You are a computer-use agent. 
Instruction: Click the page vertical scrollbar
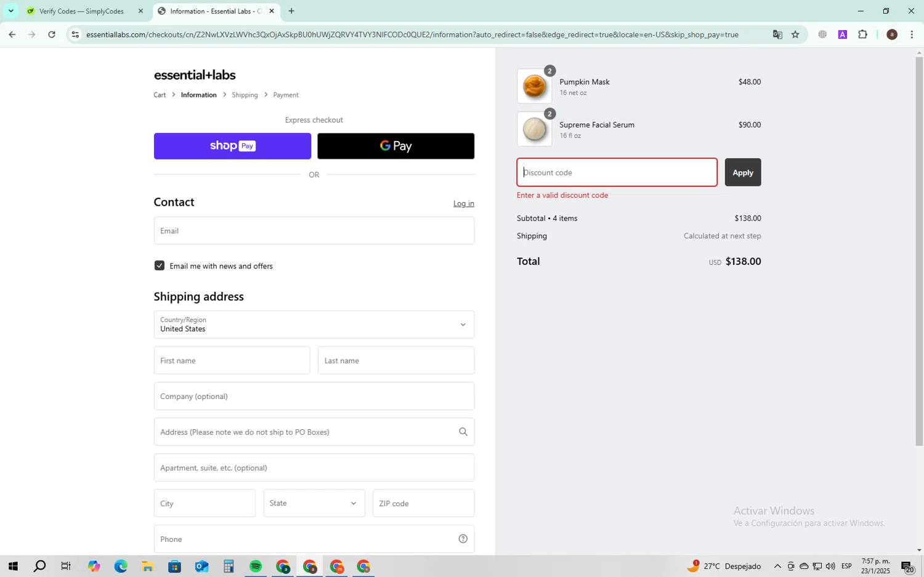(x=919, y=251)
